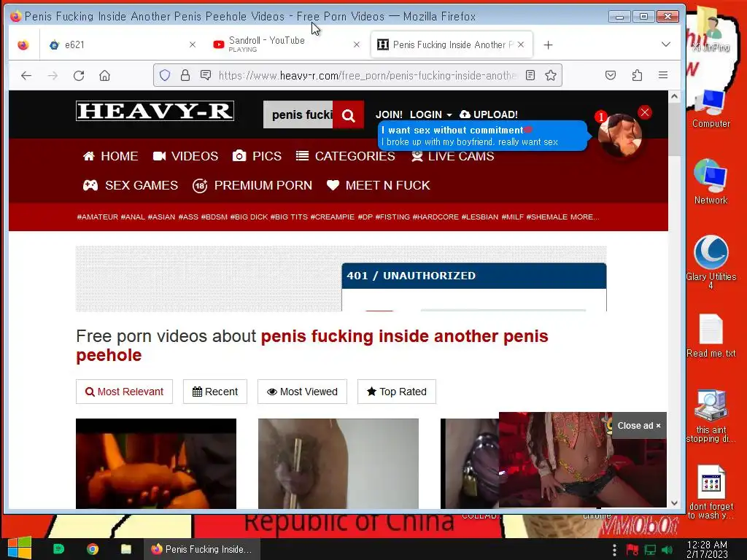The width and height of the screenshot is (747, 560).
Task: Open the Firefox hamburger application menu
Action: (663, 75)
